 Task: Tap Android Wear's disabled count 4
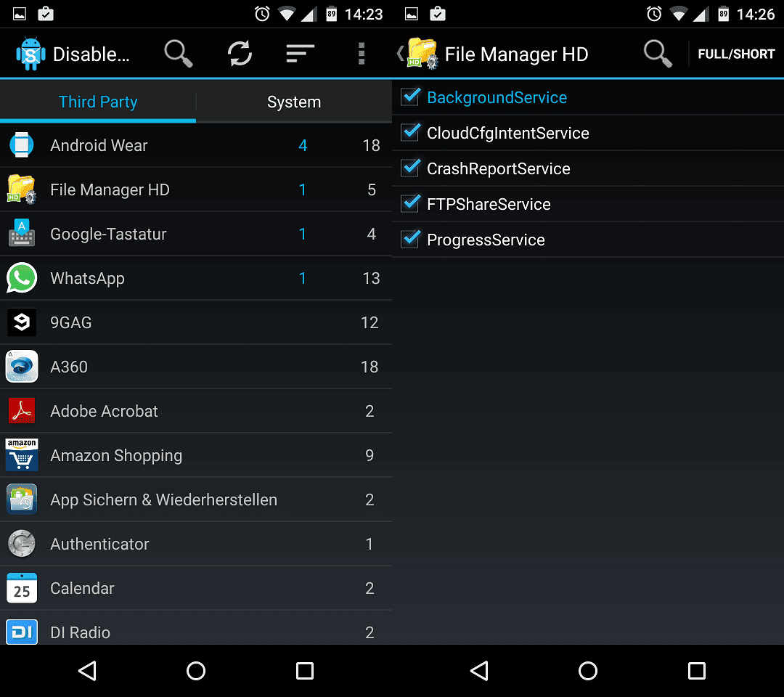pos(303,145)
